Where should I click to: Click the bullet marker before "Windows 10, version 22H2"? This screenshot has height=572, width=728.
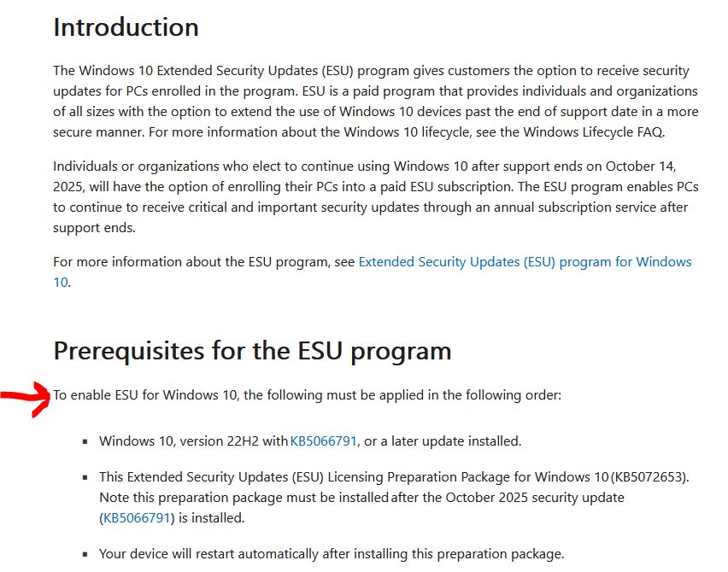(x=85, y=442)
